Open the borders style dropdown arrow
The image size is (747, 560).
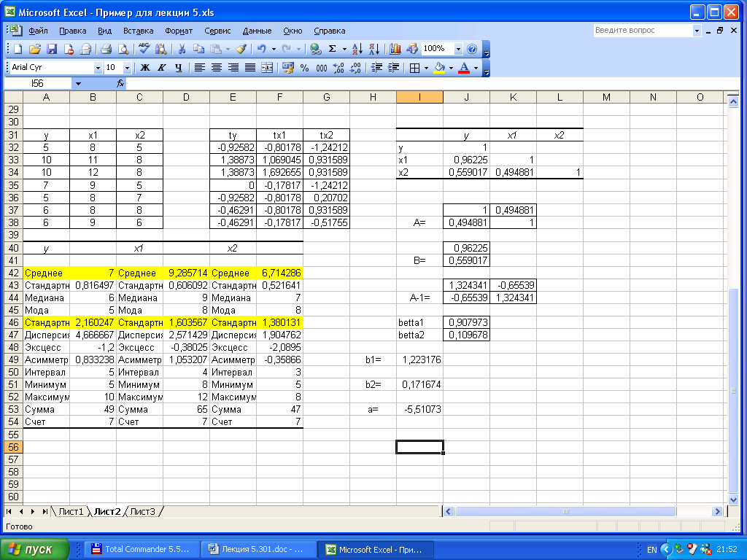click(426, 68)
